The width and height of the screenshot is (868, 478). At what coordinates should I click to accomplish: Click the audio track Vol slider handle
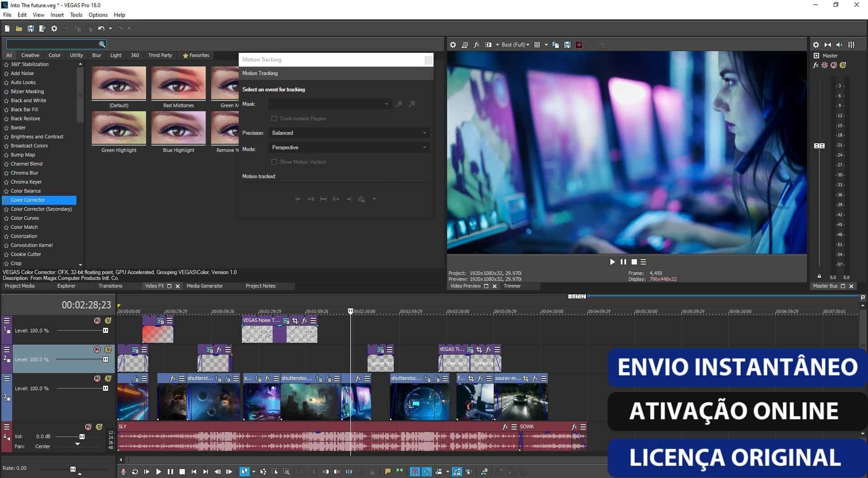82,436
